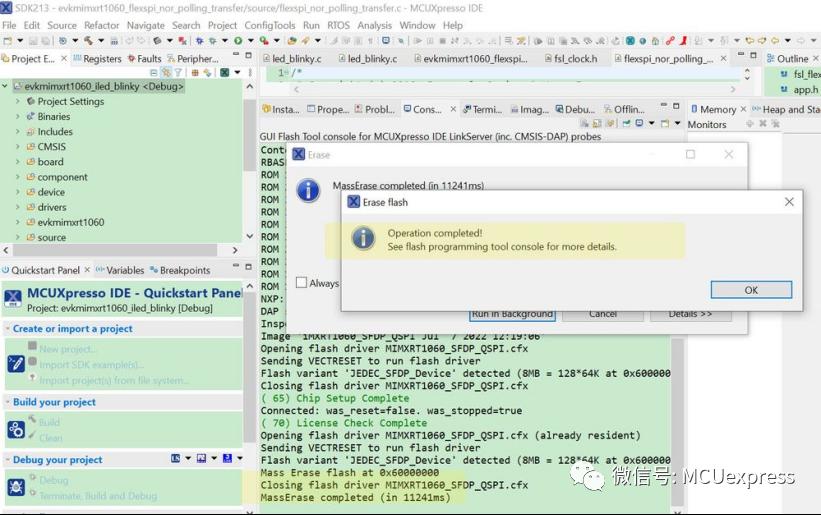Viewport: 821px width, 515px height.
Task: Open the RTOS menu
Action: tap(338, 25)
